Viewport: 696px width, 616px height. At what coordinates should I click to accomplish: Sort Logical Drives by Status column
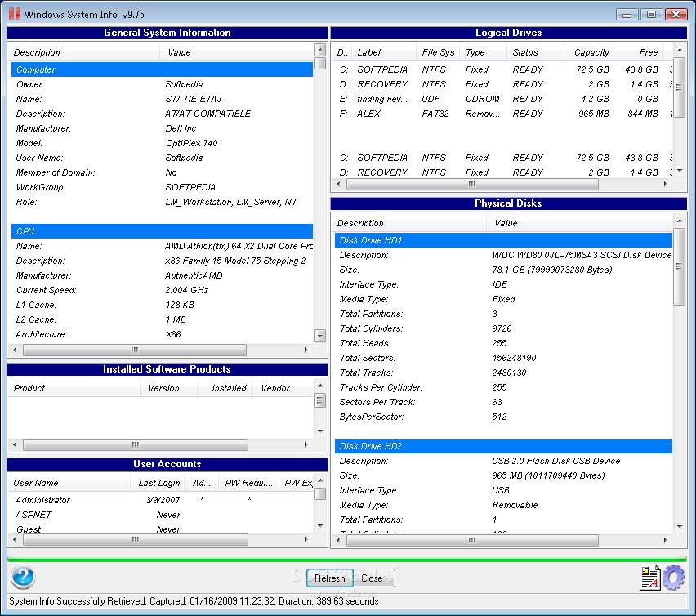[535, 52]
